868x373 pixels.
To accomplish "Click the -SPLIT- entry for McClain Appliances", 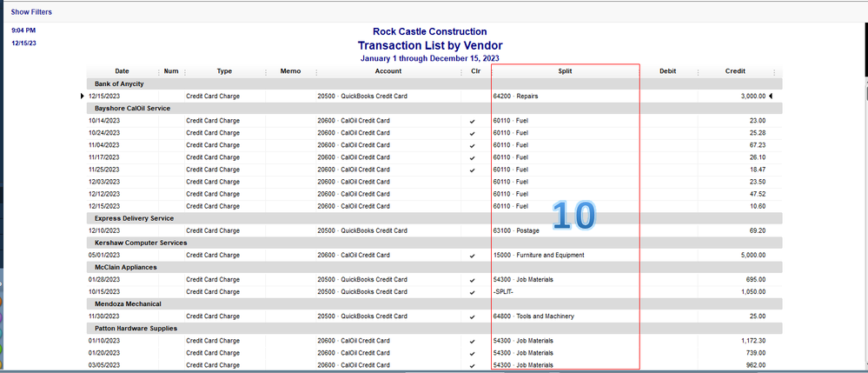I will point(503,292).
